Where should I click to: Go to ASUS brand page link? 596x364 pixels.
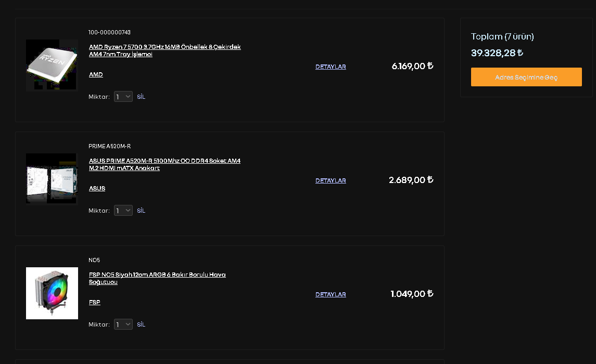pos(97,188)
